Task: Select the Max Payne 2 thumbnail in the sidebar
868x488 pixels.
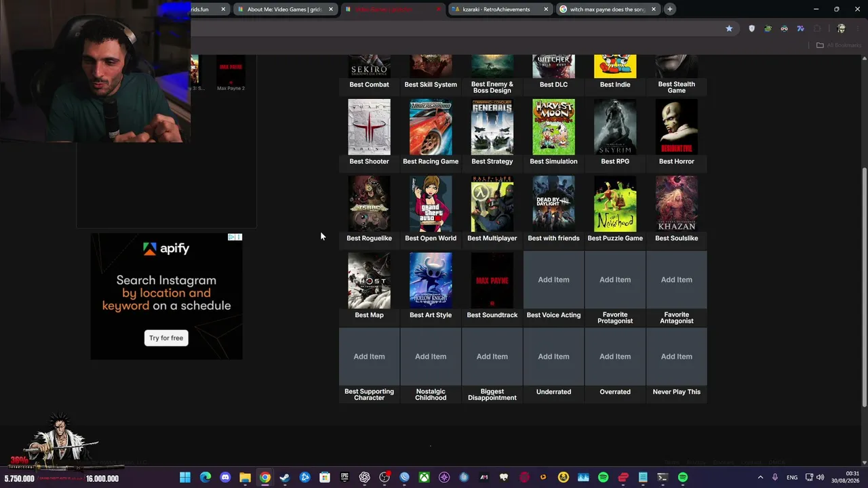Action: [x=231, y=70]
